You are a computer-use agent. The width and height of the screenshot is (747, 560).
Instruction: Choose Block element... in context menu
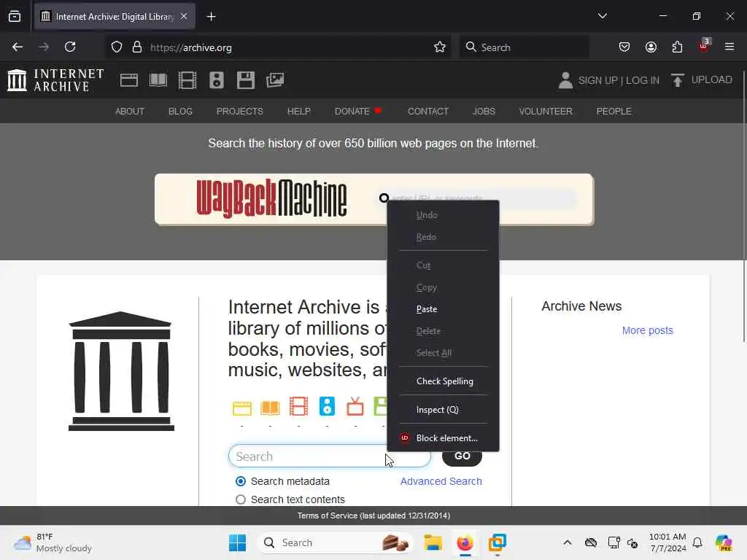tap(443, 438)
